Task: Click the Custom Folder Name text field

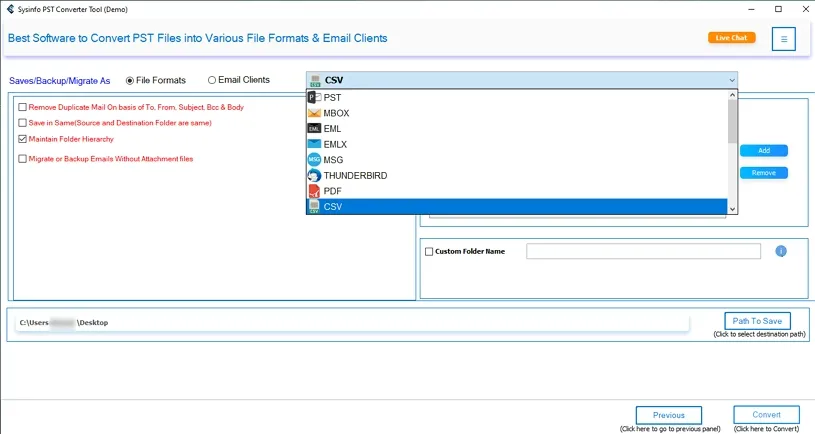Action: pos(643,252)
